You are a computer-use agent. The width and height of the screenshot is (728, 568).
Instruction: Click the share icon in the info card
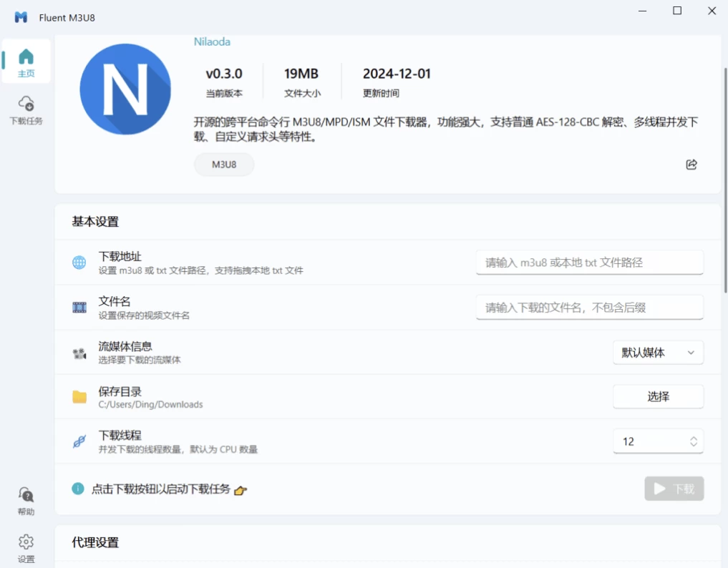[x=691, y=165]
